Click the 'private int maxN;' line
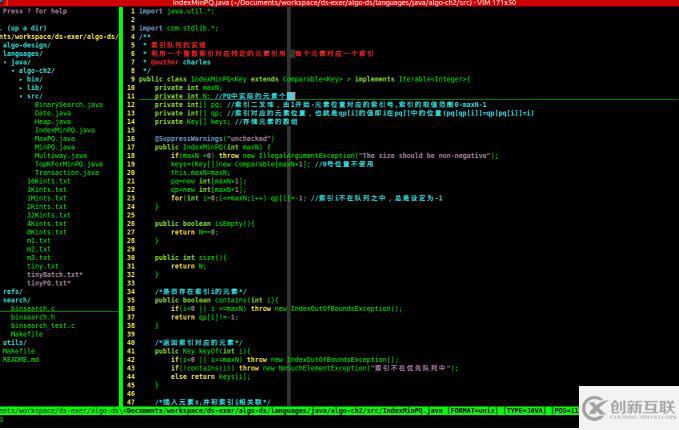 tap(188, 88)
